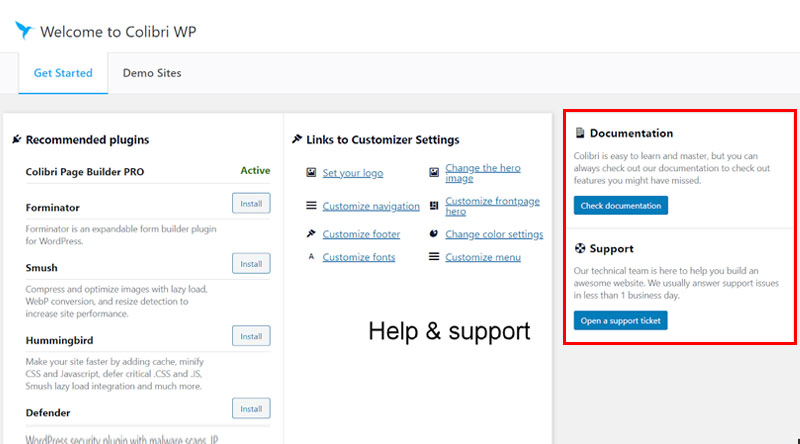
Task: Click the letter A icon beside Customize fonts
Action: [x=311, y=257]
